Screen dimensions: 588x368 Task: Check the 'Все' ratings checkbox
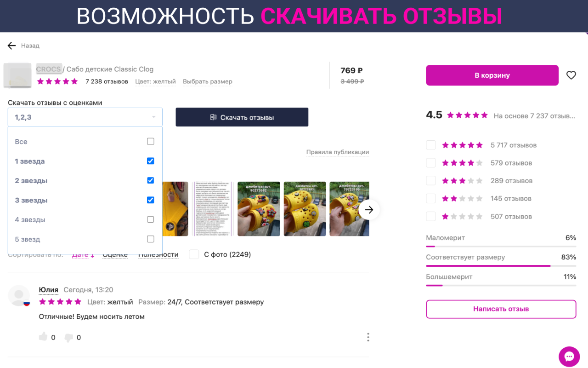click(x=150, y=141)
